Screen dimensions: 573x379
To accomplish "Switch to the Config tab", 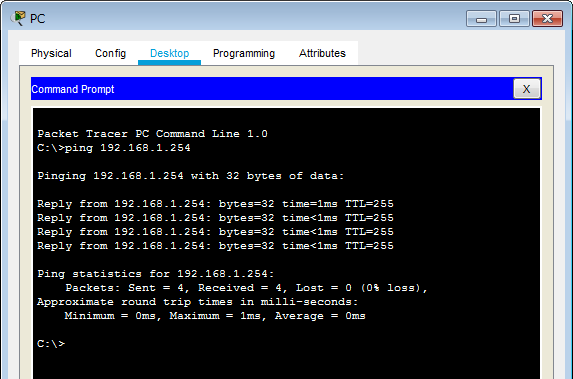I will (110, 53).
